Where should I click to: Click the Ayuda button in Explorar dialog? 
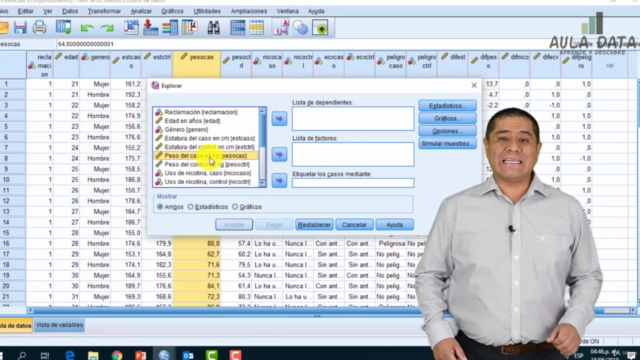394,225
